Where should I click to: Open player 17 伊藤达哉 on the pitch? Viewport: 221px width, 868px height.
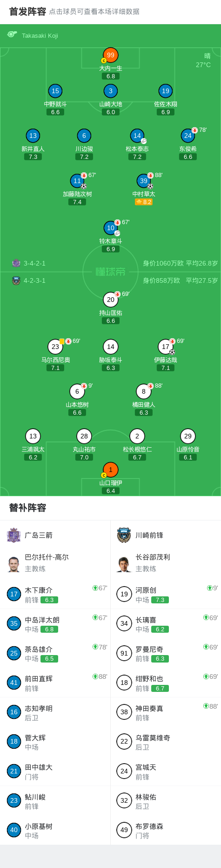(x=166, y=347)
